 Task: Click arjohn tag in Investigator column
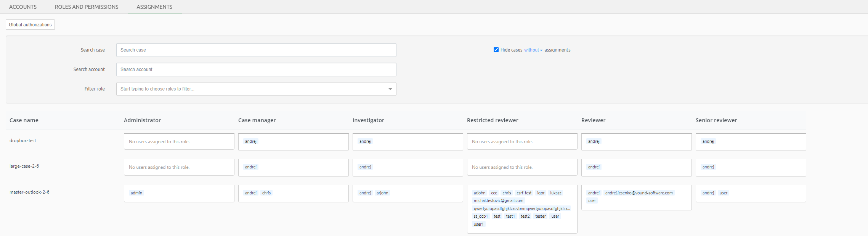coord(382,193)
